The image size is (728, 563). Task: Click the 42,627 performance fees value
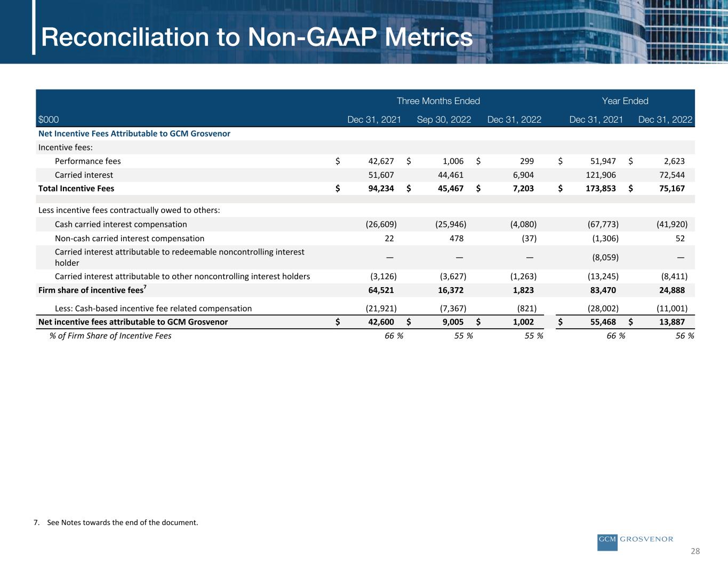point(381,161)
